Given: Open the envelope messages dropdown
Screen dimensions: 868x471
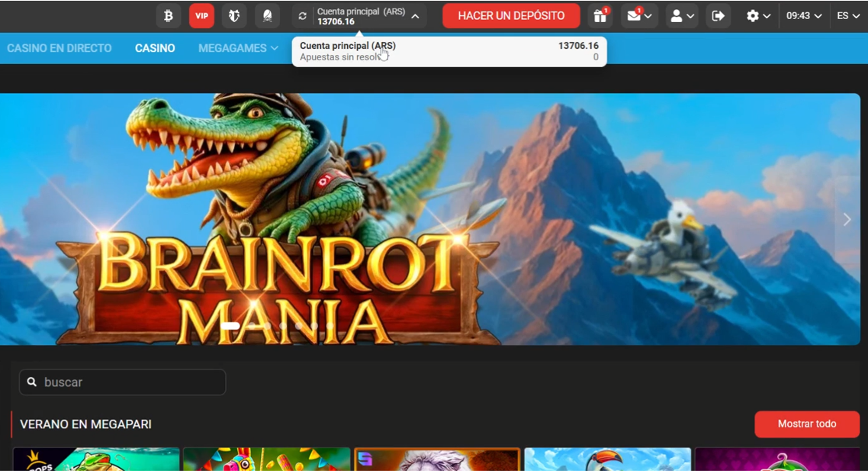Looking at the screenshot, I should [639, 16].
